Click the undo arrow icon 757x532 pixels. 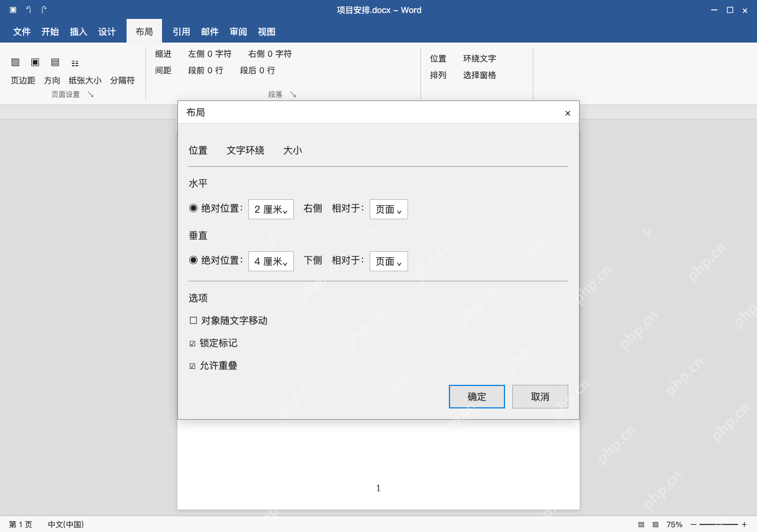coord(28,9)
